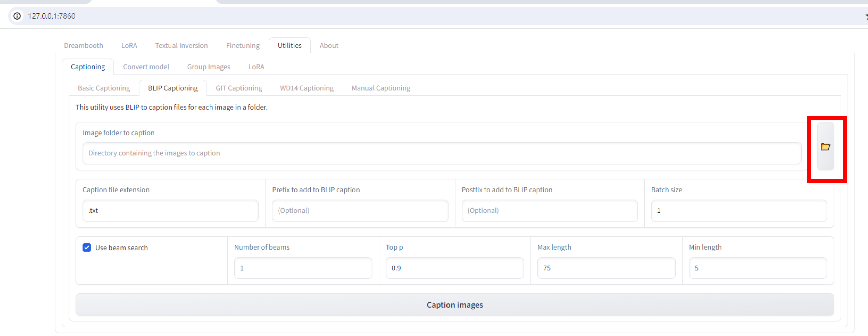Open the Dreambooth tab
This screenshot has height=336, width=868.
point(84,46)
